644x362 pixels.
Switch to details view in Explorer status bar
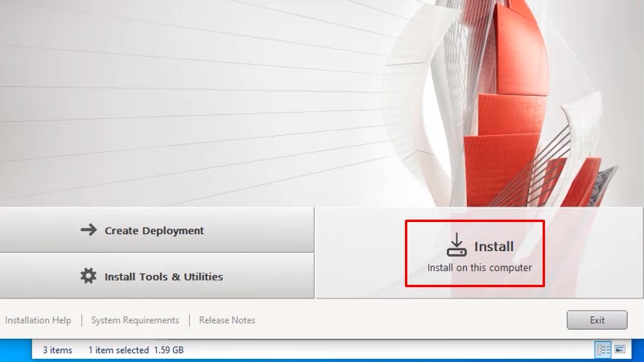603,350
